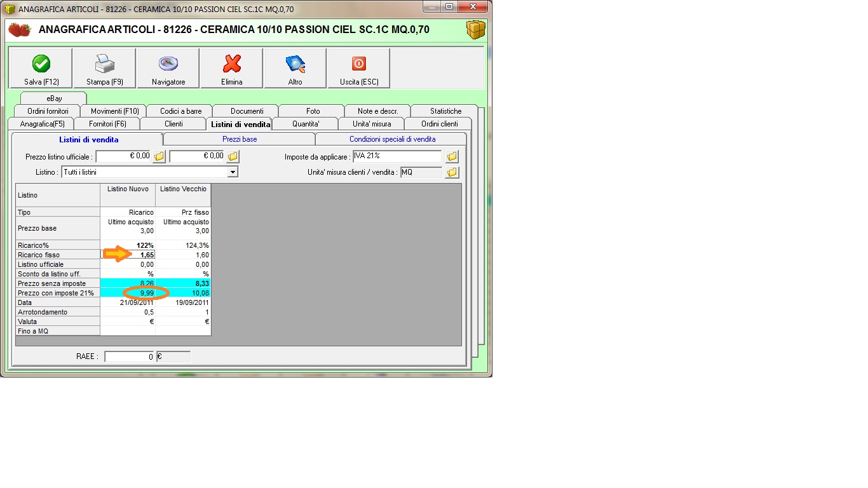Open the Statistiche tab
Screen dimensions: 868x488
coord(446,111)
